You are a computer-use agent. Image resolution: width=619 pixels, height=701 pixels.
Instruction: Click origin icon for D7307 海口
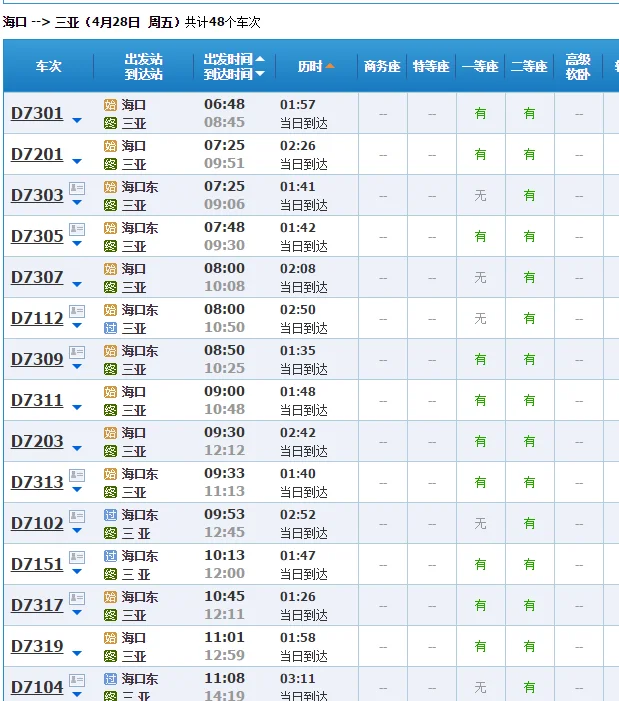point(110,269)
